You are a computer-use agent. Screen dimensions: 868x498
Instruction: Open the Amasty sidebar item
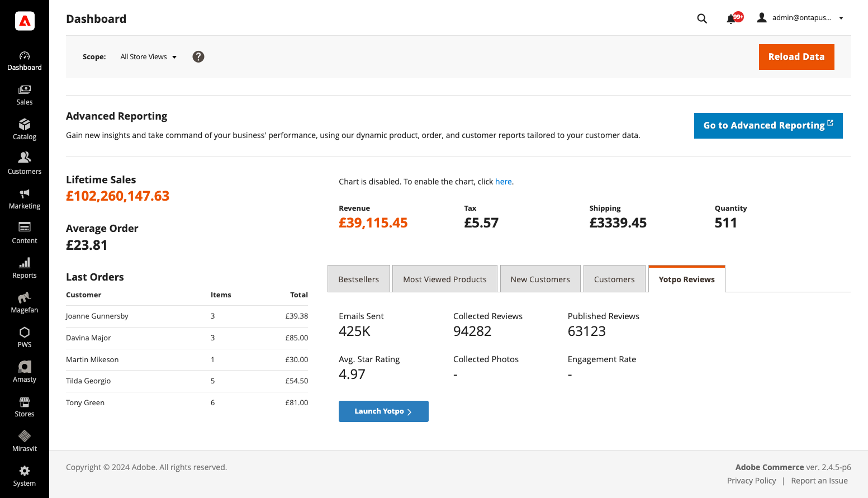[x=24, y=371]
